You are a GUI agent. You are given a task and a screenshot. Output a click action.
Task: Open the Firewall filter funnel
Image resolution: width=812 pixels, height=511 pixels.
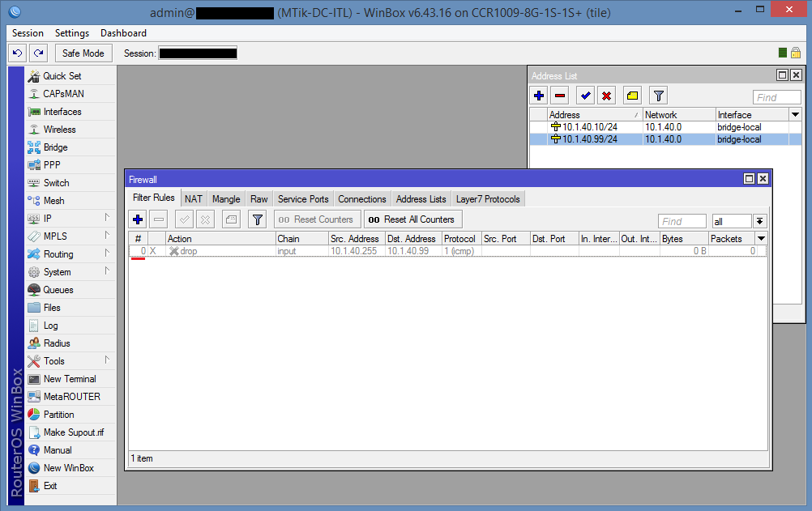pos(258,219)
